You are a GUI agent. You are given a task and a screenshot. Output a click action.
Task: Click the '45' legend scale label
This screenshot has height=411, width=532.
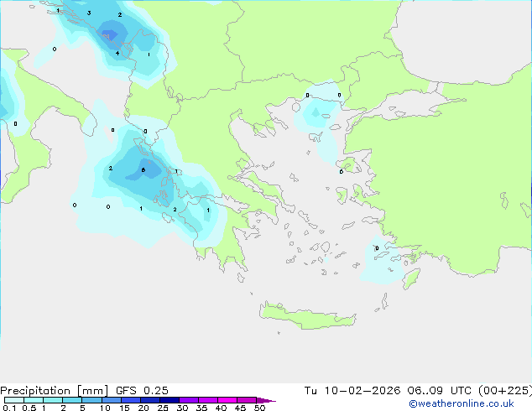point(240,408)
